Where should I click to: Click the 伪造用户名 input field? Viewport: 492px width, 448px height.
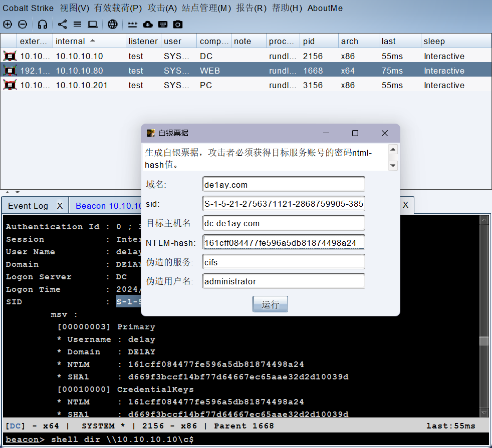(x=284, y=281)
